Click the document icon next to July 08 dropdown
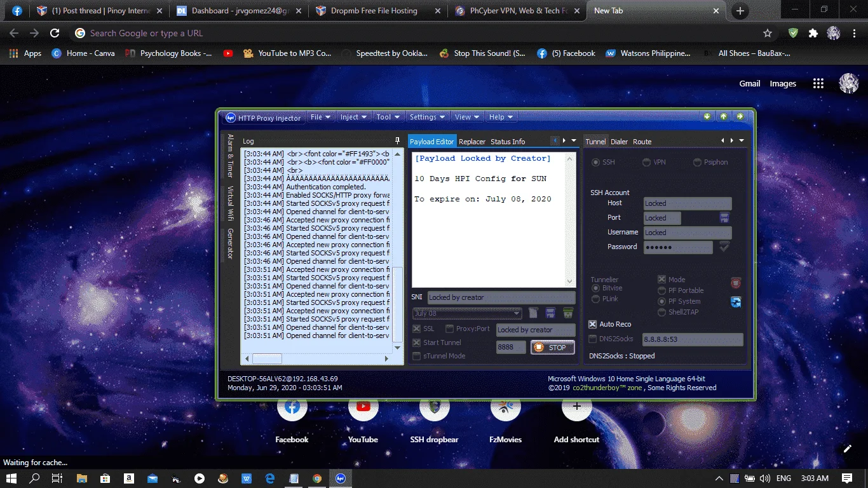This screenshot has height=488, width=868. pyautogui.click(x=534, y=313)
